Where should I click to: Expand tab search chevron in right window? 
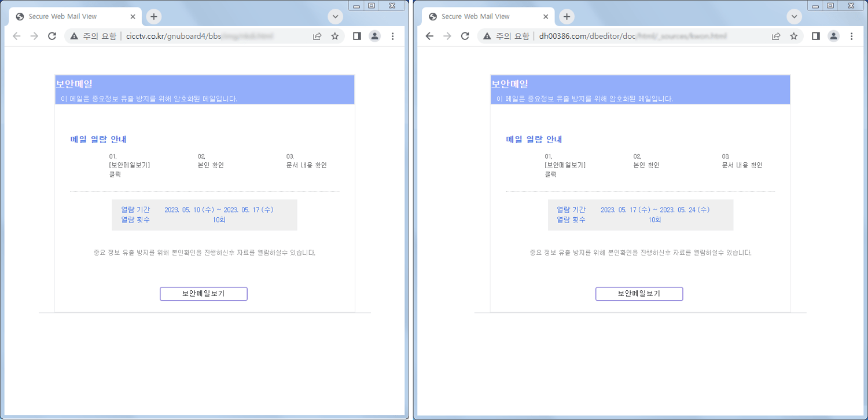pyautogui.click(x=795, y=17)
